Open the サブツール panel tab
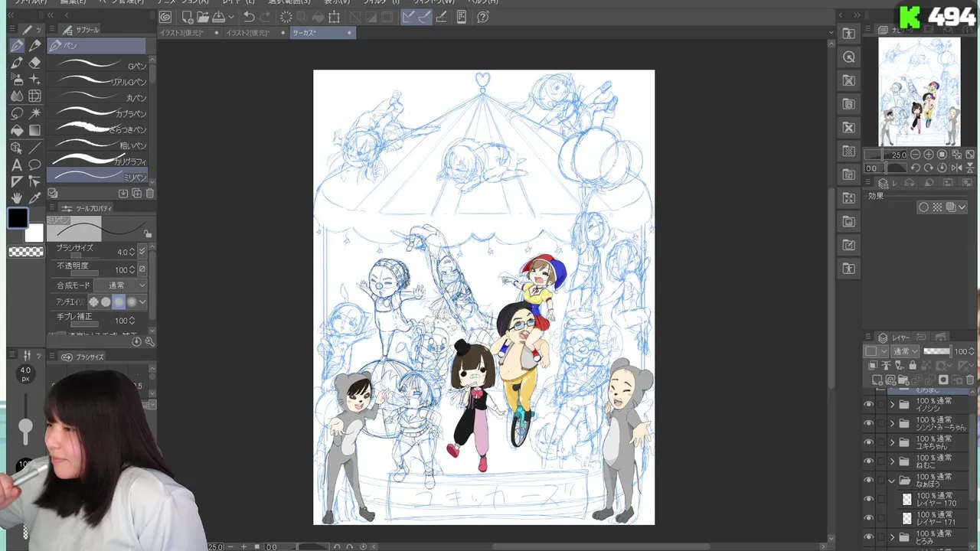This screenshot has height=551, width=980. 80,30
